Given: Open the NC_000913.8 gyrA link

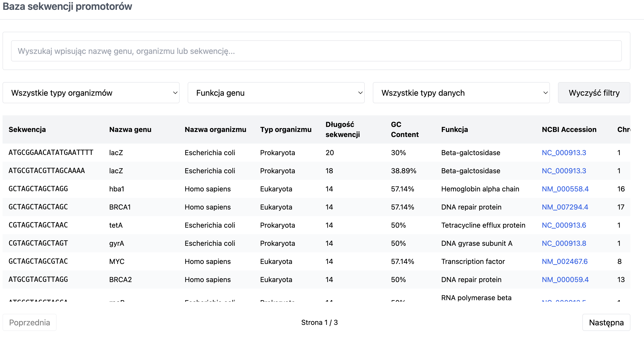Looking at the screenshot, I should point(564,243).
